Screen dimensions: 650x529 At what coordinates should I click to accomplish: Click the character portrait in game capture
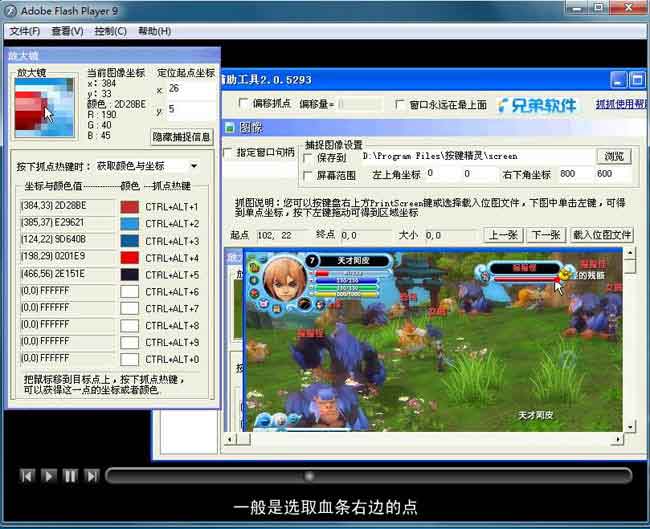pos(285,280)
